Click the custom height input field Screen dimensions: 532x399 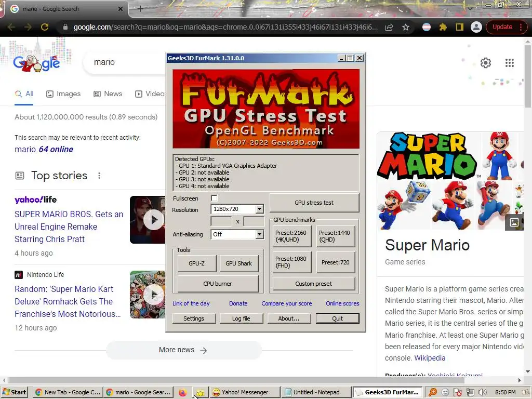(x=254, y=221)
